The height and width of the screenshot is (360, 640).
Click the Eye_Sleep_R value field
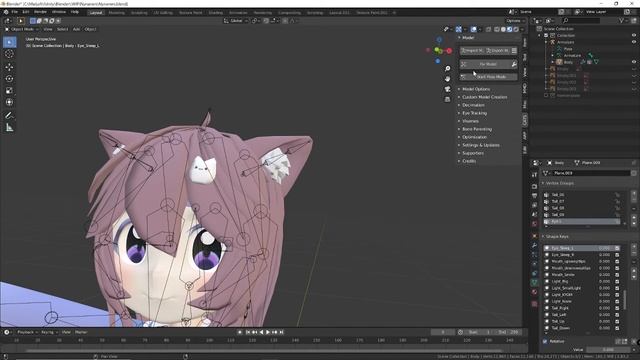click(604, 255)
